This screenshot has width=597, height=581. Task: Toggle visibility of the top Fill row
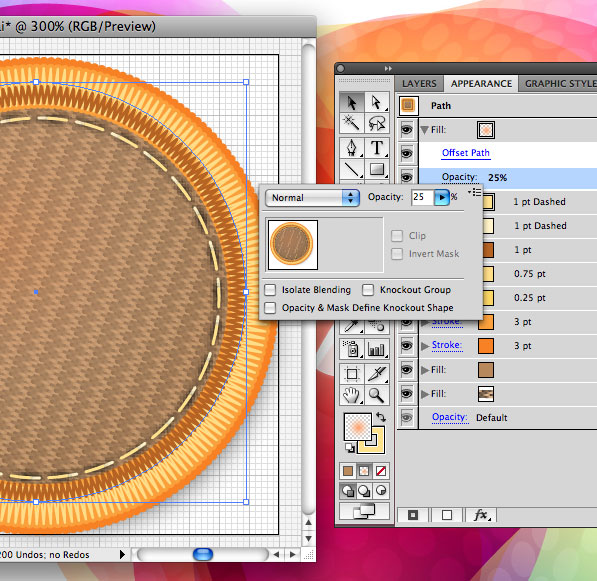pyautogui.click(x=407, y=129)
